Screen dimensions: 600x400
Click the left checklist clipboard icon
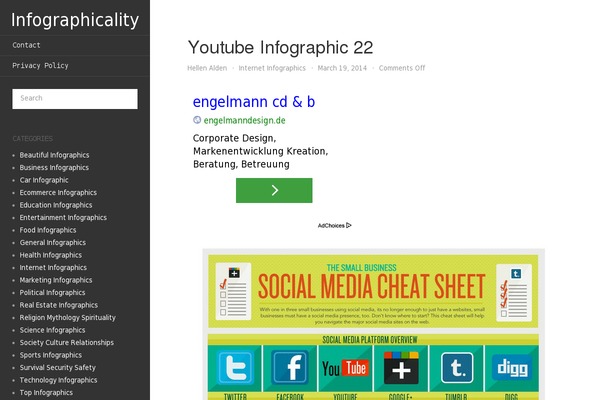[x=233, y=291]
